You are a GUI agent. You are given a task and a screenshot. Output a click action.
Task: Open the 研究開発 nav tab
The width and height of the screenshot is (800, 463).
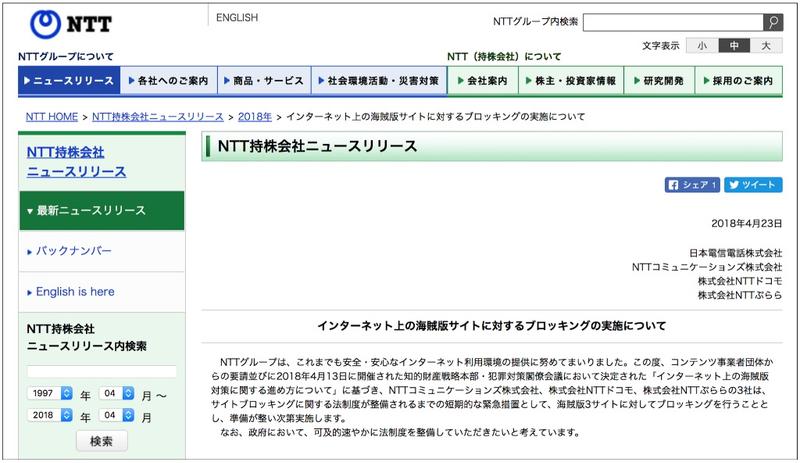coord(659,81)
